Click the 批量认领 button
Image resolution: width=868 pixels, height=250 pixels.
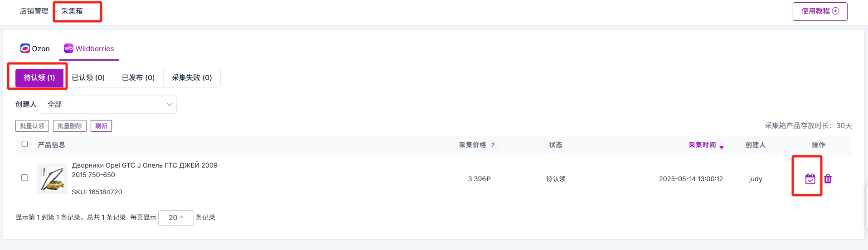point(32,126)
